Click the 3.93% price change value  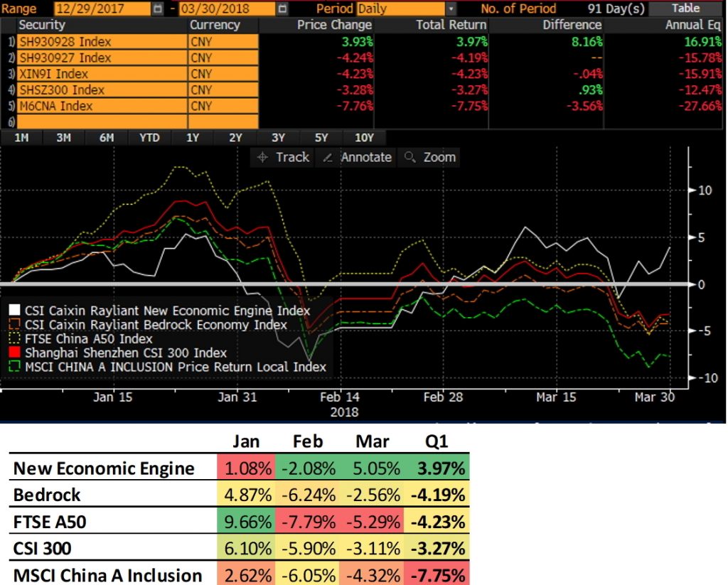[x=358, y=42]
